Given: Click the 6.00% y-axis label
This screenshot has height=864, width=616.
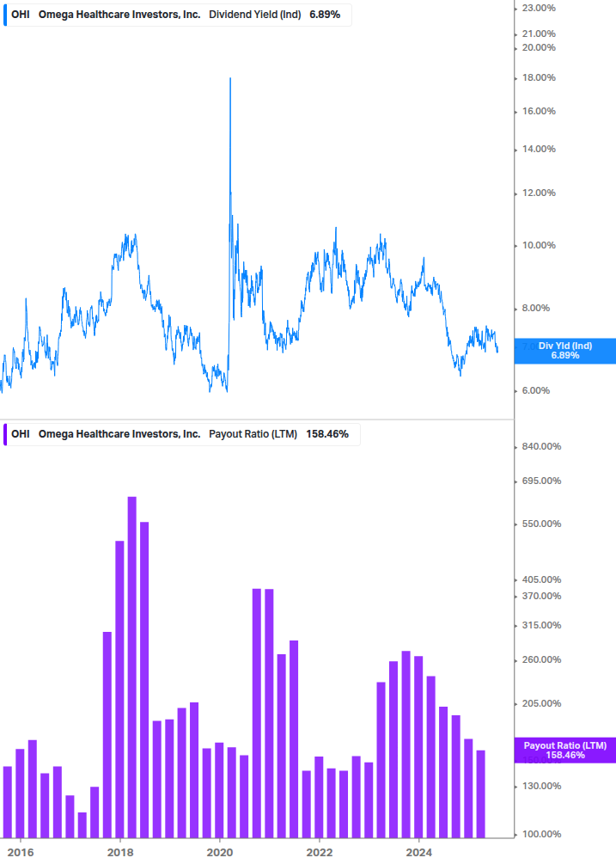Looking at the screenshot, I should pos(535,390).
